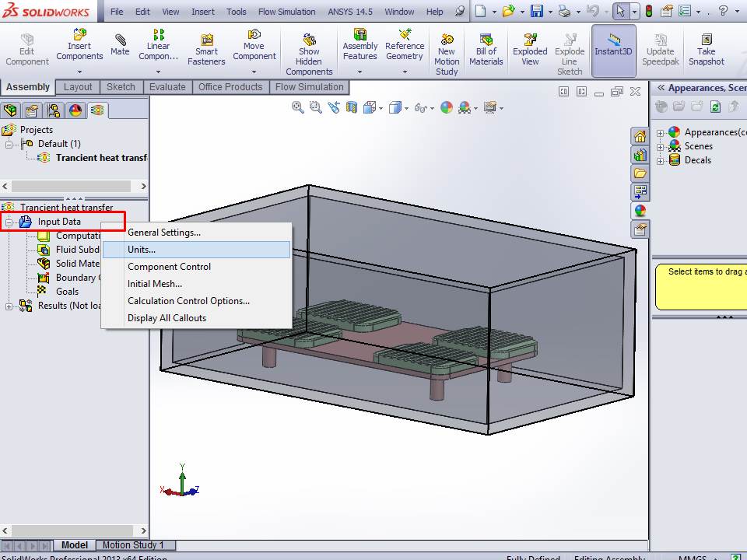The image size is (747, 560).
Task: Collapse the Input Data tree node
Action: pyautogui.click(x=9, y=222)
